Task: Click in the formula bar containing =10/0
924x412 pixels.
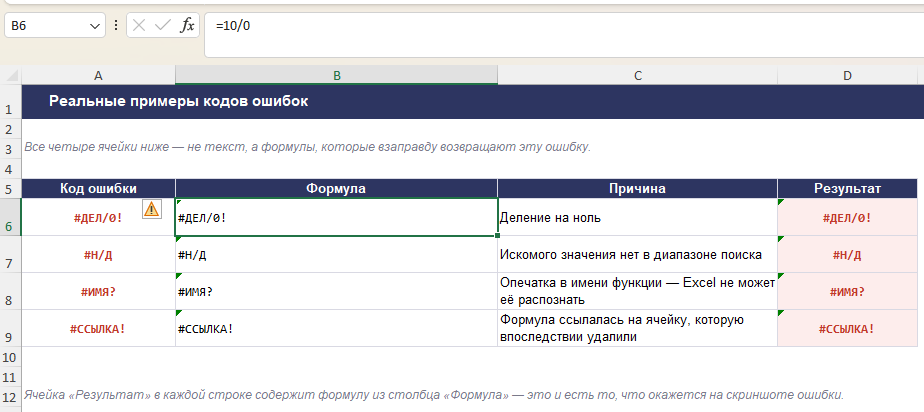Action: coord(564,35)
